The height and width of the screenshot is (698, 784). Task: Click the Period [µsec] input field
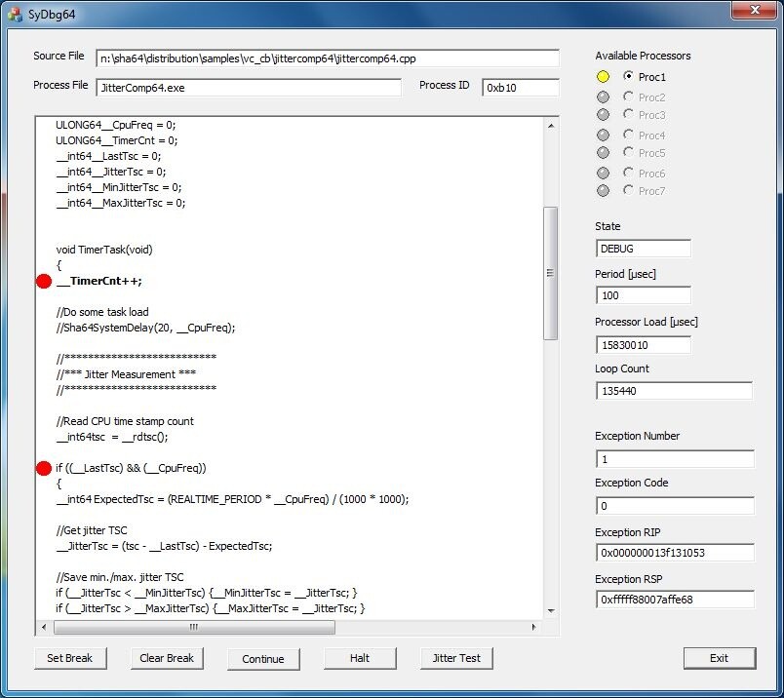(x=643, y=295)
